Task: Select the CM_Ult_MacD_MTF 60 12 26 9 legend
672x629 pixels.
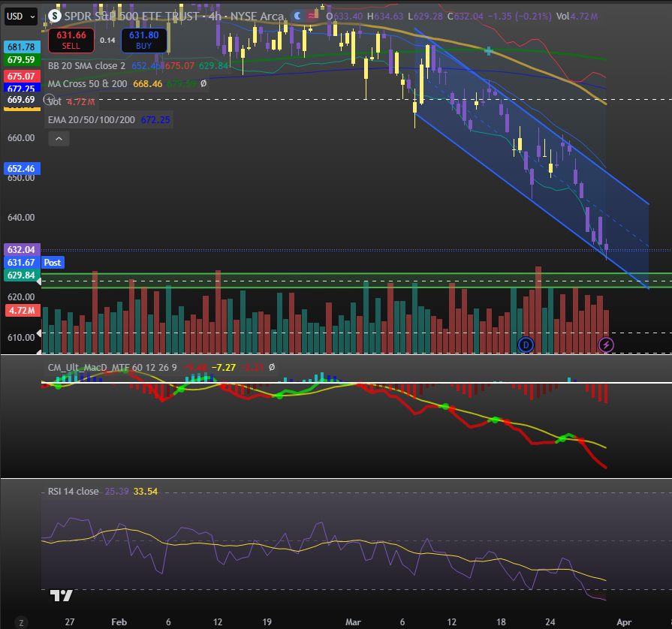Action: coord(113,368)
